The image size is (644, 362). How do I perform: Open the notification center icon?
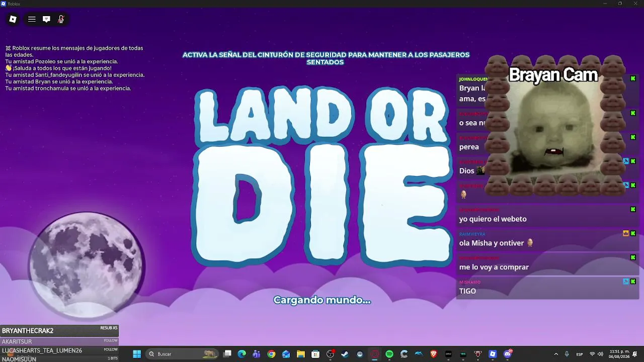click(x=635, y=354)
